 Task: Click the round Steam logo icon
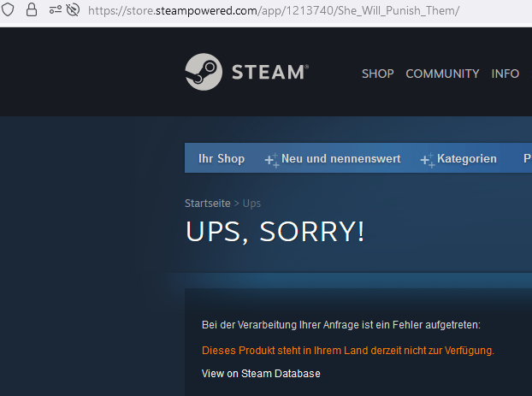[204, 72]
